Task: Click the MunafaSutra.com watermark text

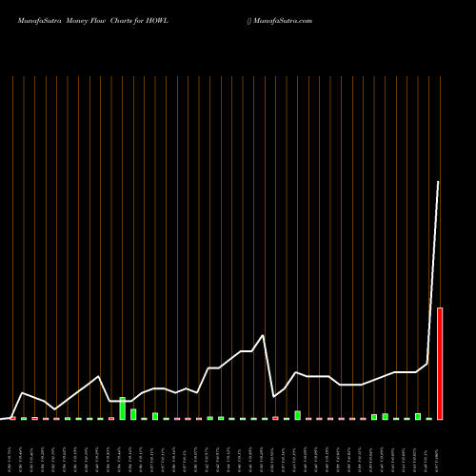Action: point(283,21)
